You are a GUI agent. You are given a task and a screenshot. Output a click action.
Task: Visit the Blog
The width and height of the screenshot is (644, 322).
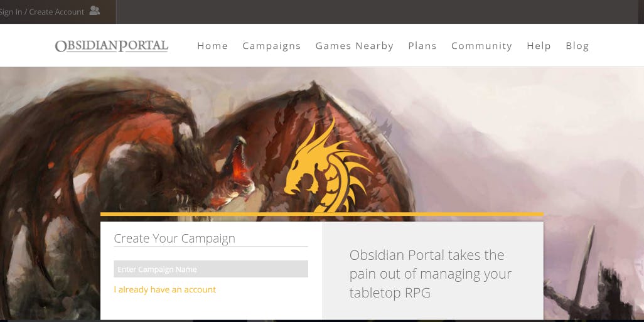click(577, 46)
